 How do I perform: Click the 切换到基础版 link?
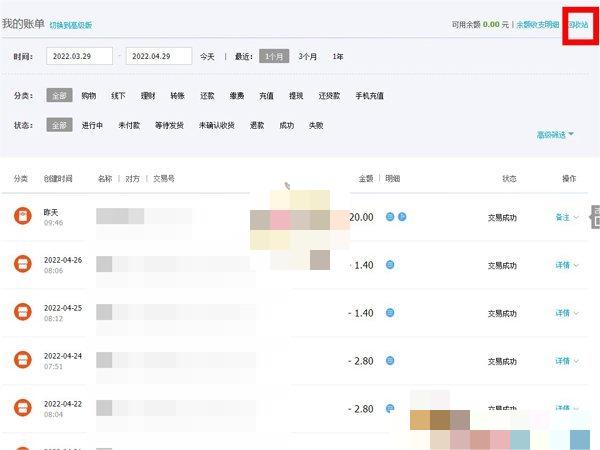[x=71, y=23]
